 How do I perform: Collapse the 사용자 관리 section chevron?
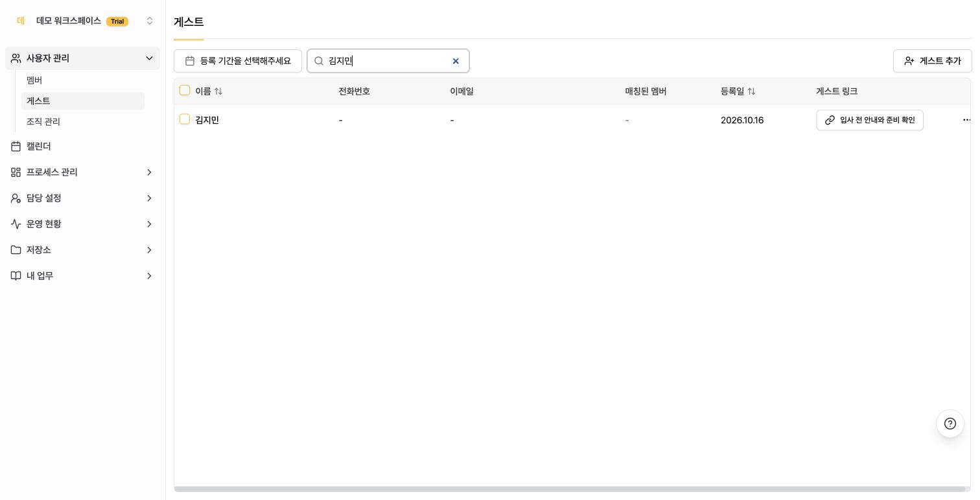coord(149,58)
